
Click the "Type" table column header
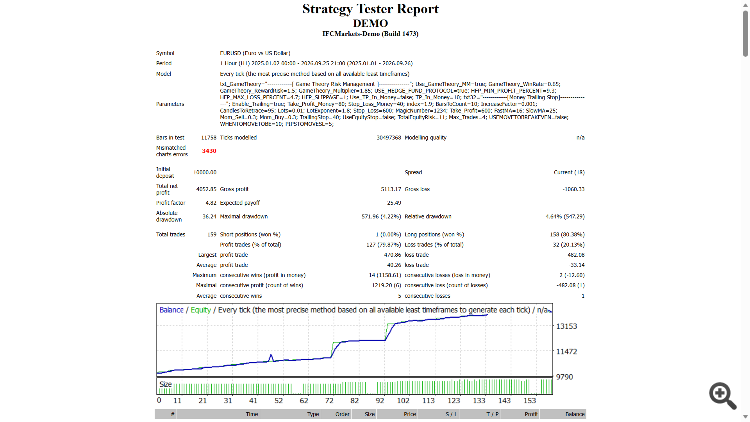tap(313, 414)
